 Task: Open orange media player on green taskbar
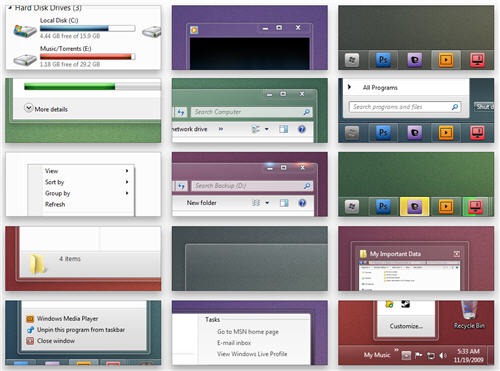click(x=446, y=207)
